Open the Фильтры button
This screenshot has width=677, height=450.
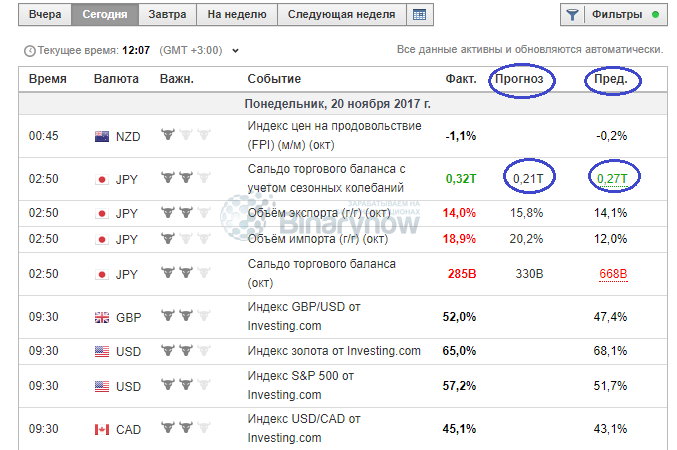point(614,15)
